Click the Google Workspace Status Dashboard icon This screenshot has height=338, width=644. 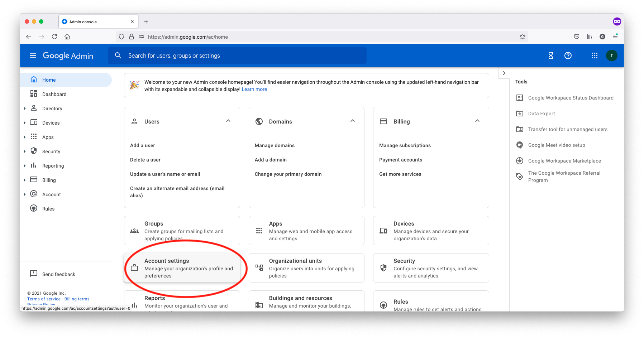pos(520,98)
